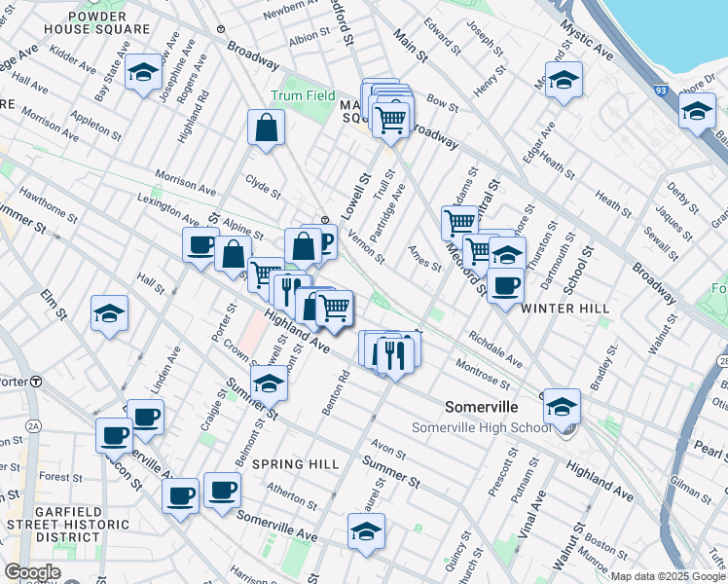Select the coffee cup marker near Linden Ave
Viewport: 728px width, 584px height.
click(145, 418)
